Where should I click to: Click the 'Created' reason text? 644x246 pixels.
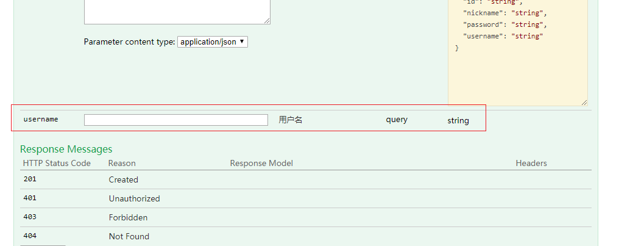click(x=123, y=179)
